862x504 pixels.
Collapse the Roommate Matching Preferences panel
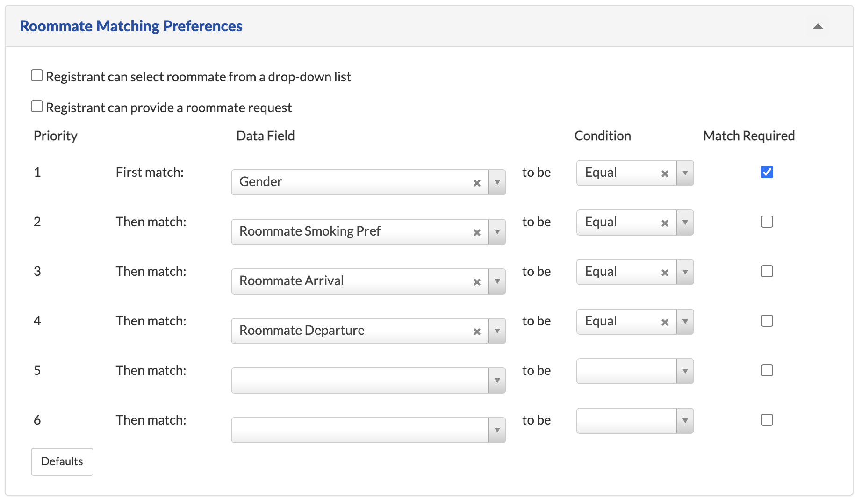(x=818, y=27)
